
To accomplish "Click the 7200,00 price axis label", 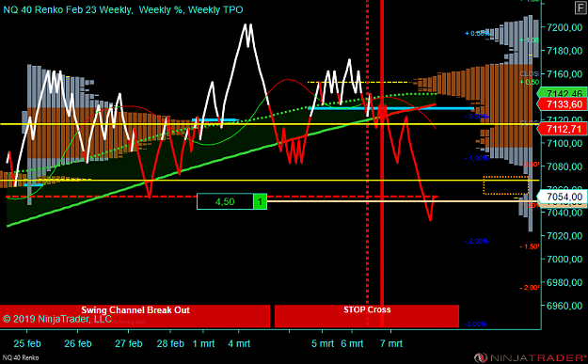I will click(x=564, y=27).
